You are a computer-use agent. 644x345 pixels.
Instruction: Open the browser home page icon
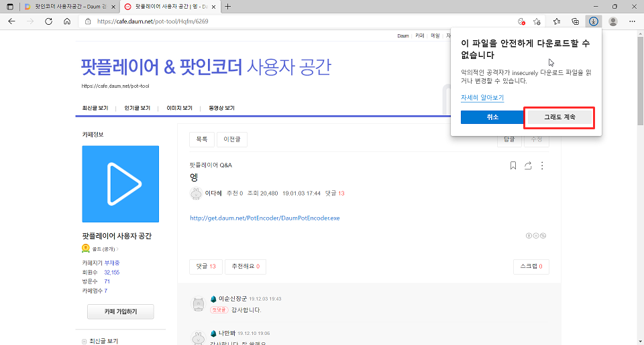(67, 21)
